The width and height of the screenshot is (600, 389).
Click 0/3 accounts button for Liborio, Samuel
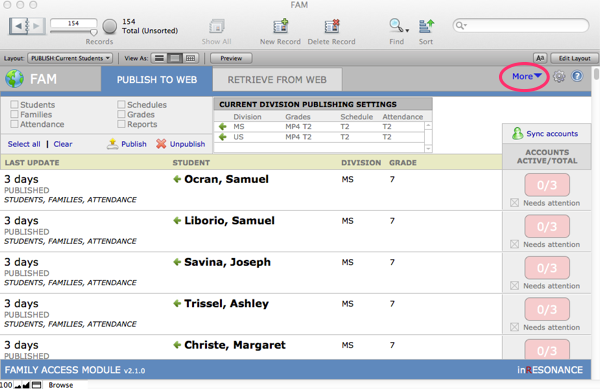click(547, 226)
